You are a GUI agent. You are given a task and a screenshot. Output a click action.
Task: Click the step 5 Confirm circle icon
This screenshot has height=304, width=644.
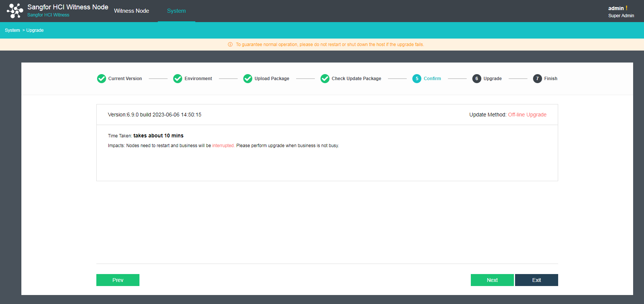(x=417, y=79)
